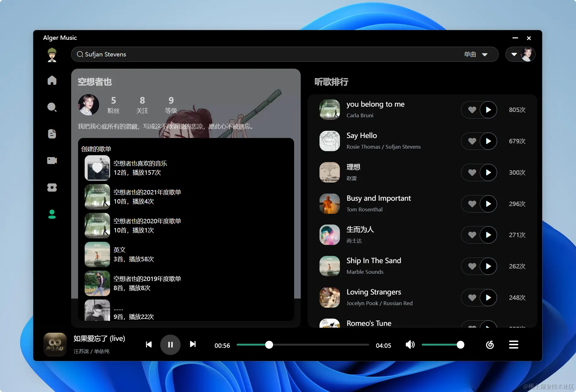Like the song 理想
This screenshot has height=392, width=576.
(472, 172)
